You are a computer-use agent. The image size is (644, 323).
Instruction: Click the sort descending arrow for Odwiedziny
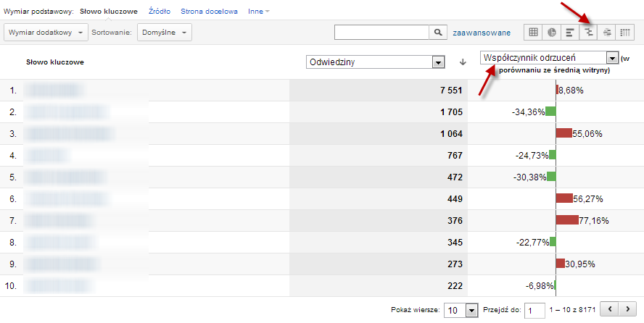coord(463,62)
